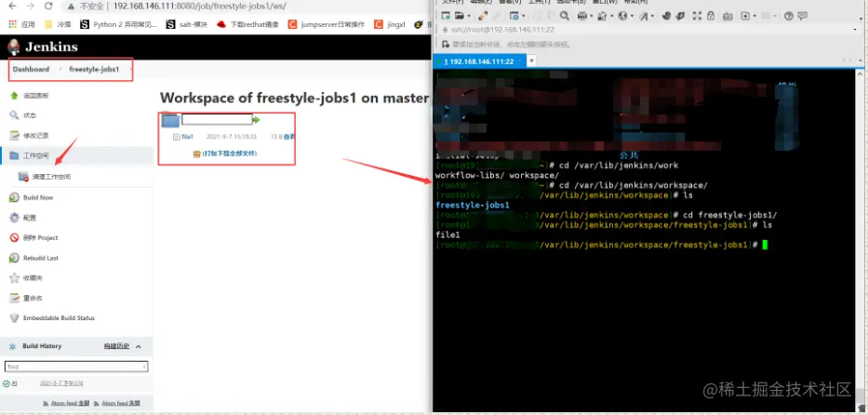Open the redhat bookmark with the red hat icon

pyautogui.click(x=247, y=24)
